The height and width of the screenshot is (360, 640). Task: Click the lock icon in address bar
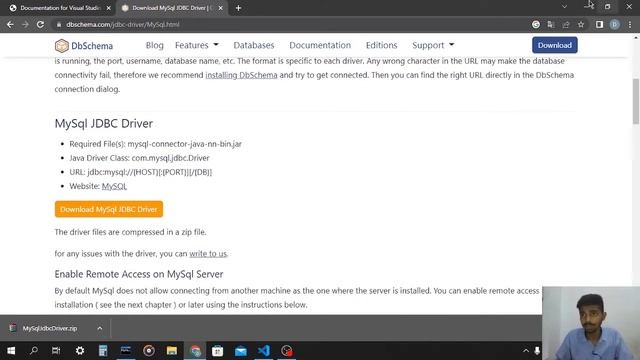coord(59,24)
